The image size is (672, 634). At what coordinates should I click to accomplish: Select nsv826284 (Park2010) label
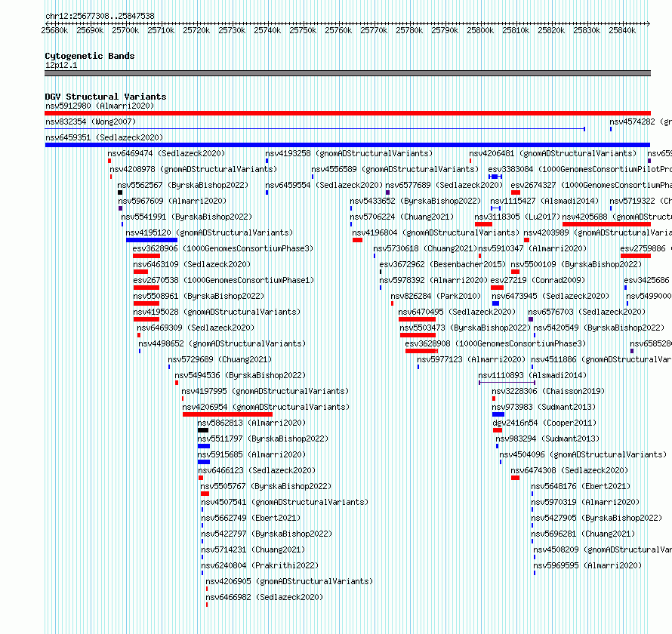pos(436,296)
